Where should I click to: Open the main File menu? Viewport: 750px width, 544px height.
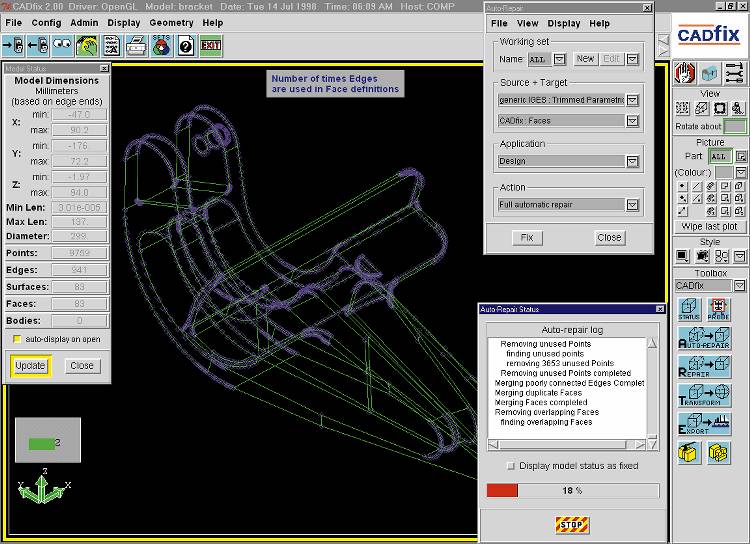tap(13, 22)
